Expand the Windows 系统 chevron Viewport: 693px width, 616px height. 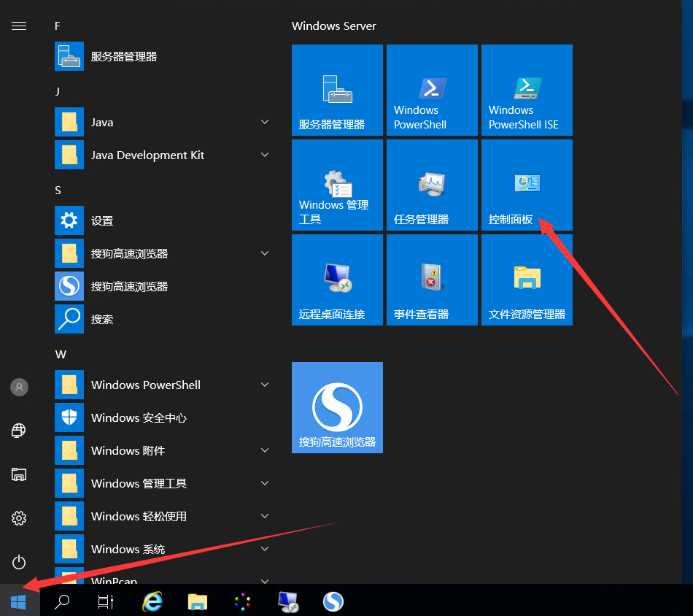[x=265, y=549]
